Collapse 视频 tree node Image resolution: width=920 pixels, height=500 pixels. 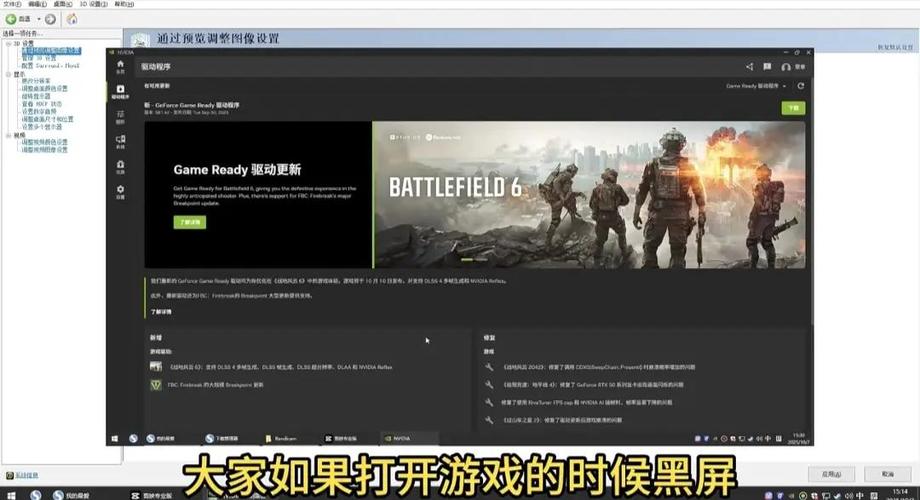pos(8,135)
